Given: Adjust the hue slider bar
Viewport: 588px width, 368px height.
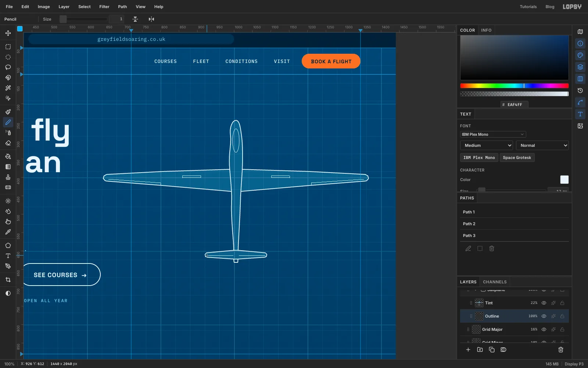Looking at the screenshot, I should [514, 86].
